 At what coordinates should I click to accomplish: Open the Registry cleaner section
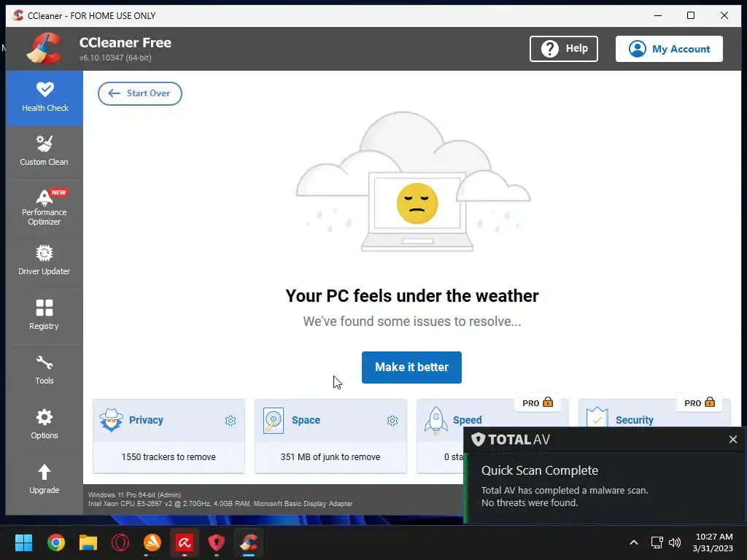click(x=44, y=316)
